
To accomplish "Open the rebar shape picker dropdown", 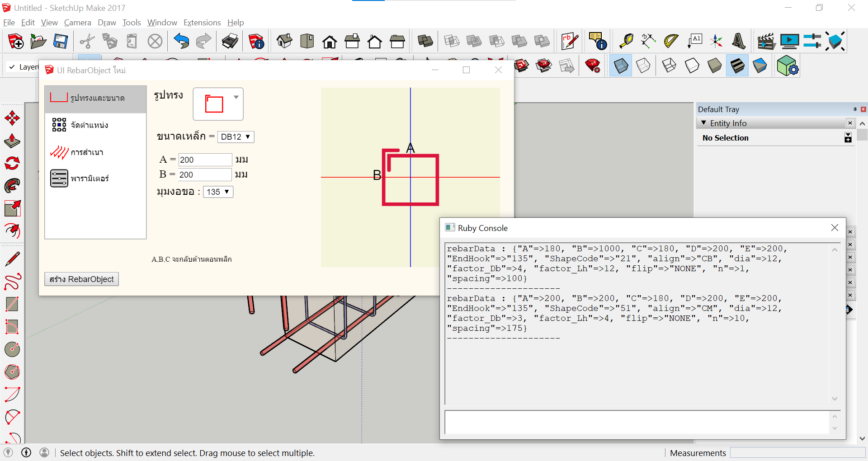I will click(218, 104).
